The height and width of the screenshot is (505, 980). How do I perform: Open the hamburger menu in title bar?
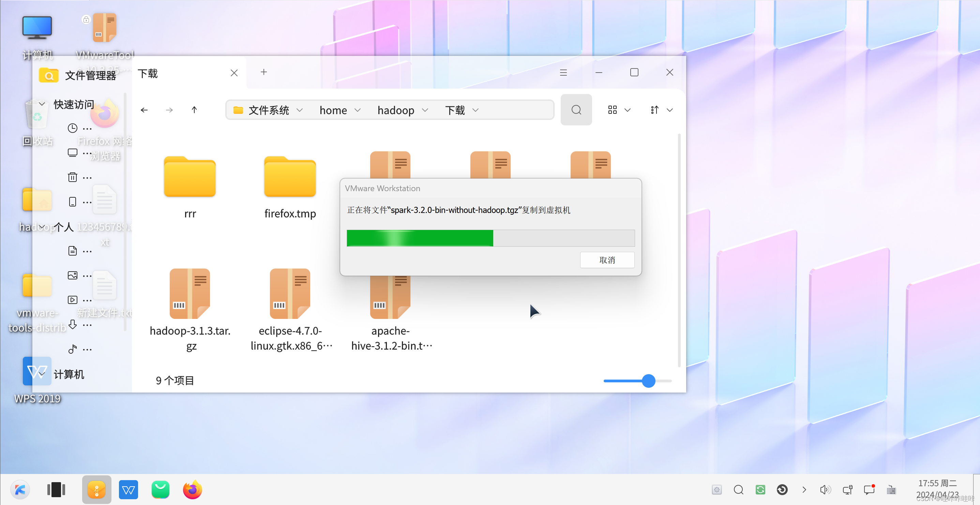coord(563,73)
